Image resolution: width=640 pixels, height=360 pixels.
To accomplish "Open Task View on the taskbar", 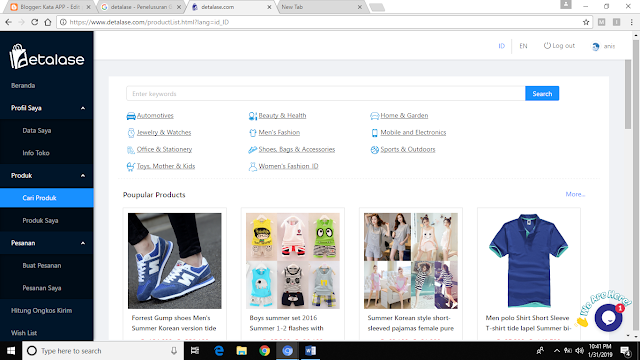I will coord(195,351).
